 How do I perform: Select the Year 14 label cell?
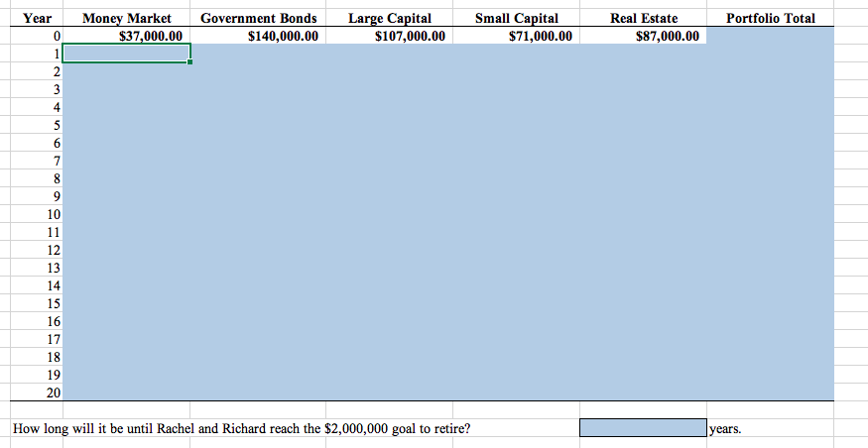(37, 285)
